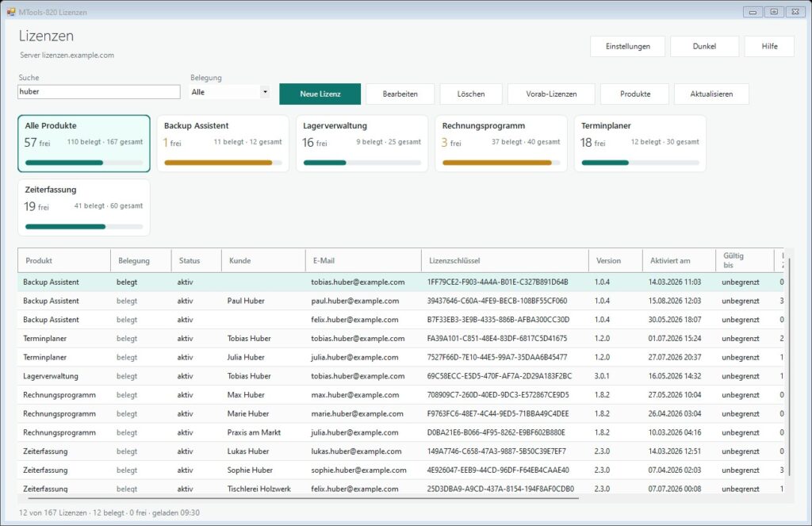
Task: Create a Neue Lizenz
Action: coord(320,94)
